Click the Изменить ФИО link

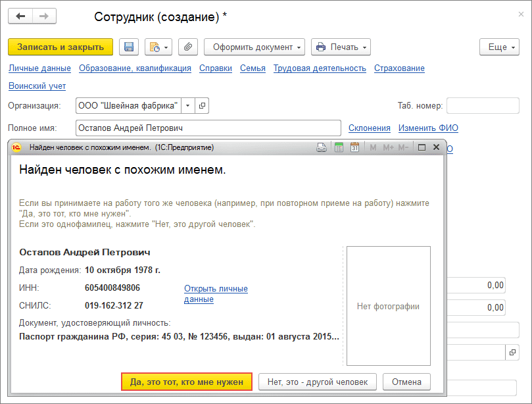pos(428,128)
